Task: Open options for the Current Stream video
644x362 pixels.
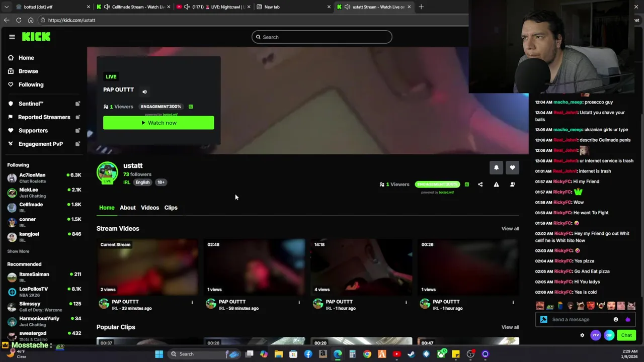Action: [192, 302]
